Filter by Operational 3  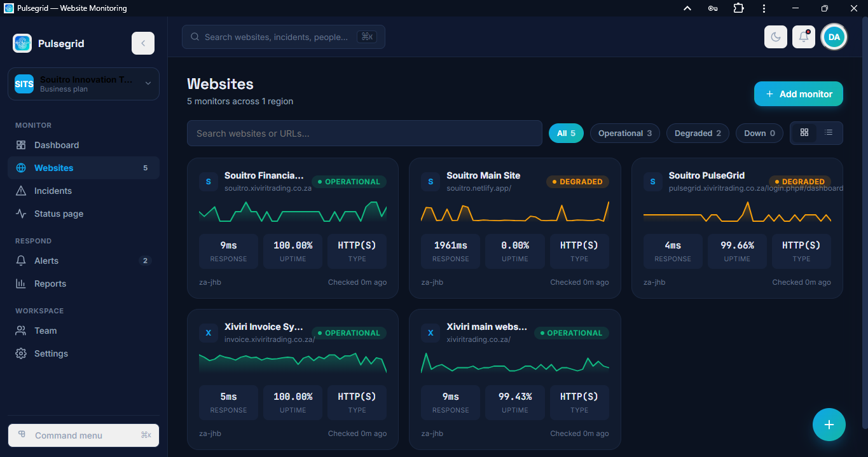coord(625,133)
